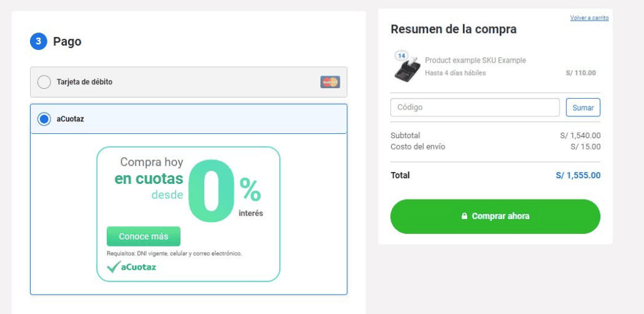The image size is (644, 314).
Task: Click the step 3 number badge
Action: 39,42
